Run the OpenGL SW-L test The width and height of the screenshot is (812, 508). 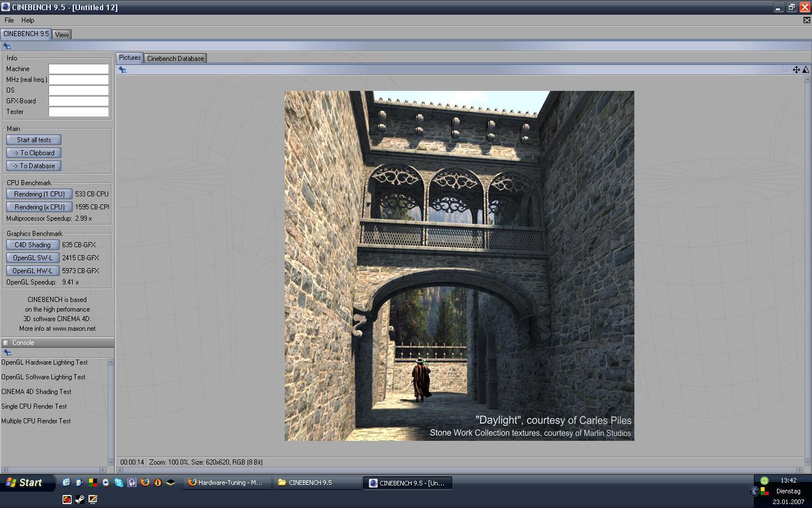pos(33,258)
